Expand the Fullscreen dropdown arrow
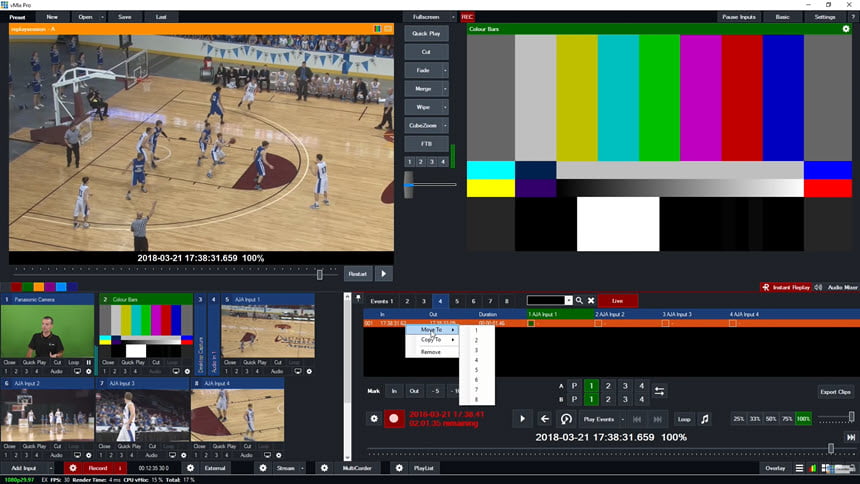860x484 pixels. [452, 17]
